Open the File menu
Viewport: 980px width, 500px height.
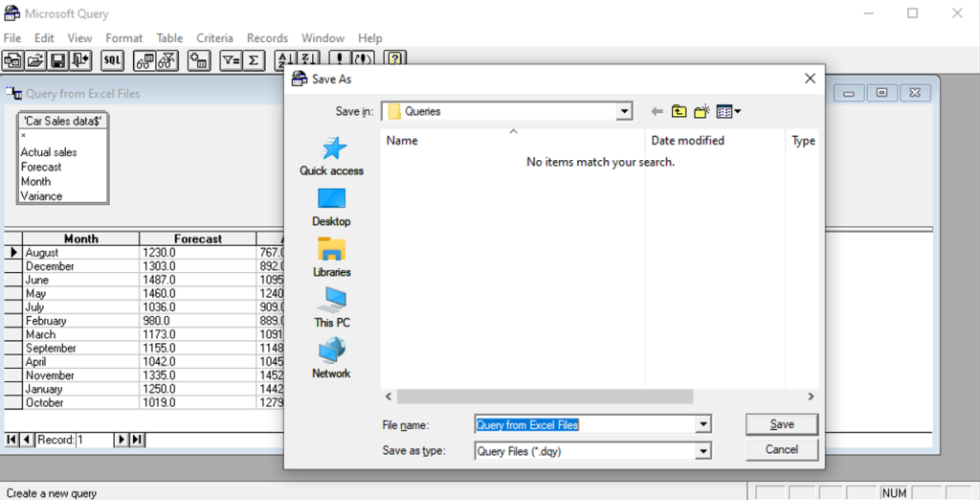click(11, 38)
